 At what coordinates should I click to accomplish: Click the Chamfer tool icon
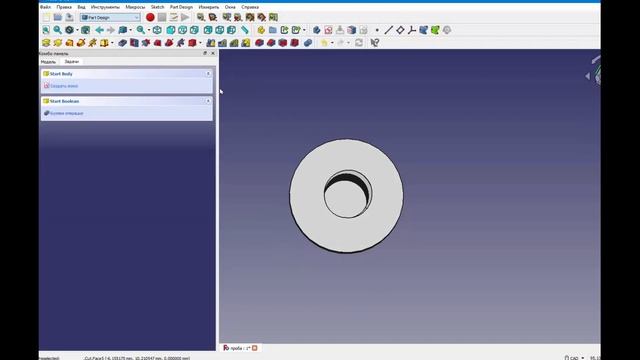pyautogui.click(x=271, y=42)
